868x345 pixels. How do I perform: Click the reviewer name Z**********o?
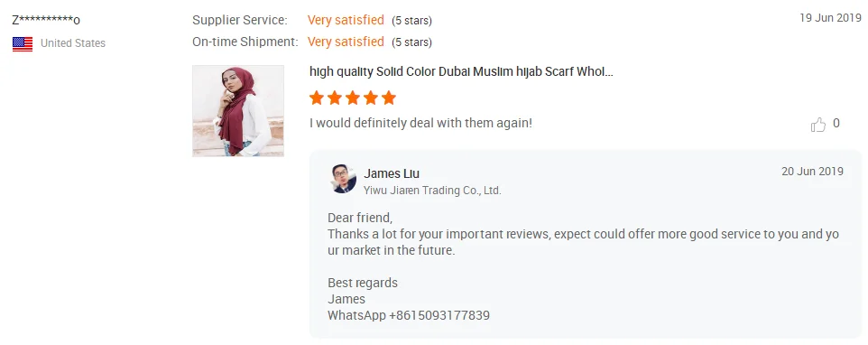[46, 21]
